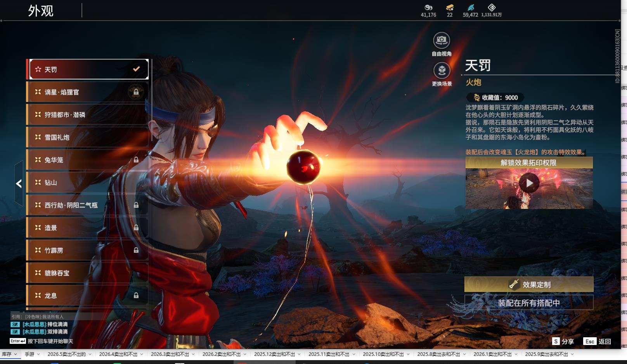The height and width of the screenshot is (364, 627).
Task: Click the 更换场景 scene change icon
Action: coord(442,70)
